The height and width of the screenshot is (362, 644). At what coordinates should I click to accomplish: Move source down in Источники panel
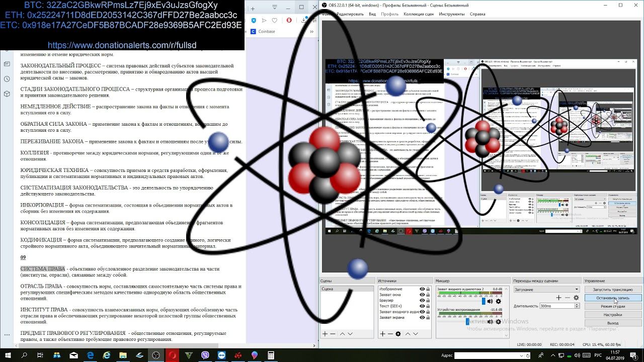point(416,334)
